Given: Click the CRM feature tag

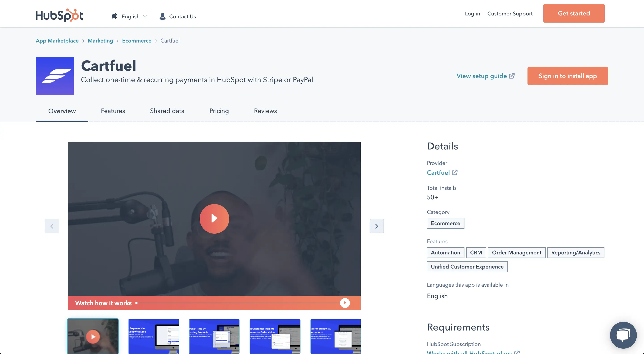Looking at the screenshot, I should [x=476, y=252].
